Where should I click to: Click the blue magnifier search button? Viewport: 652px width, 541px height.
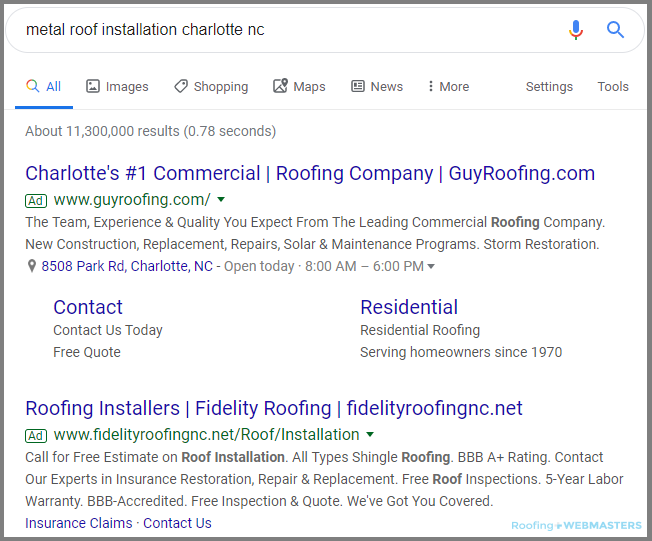tap(615, 30)
